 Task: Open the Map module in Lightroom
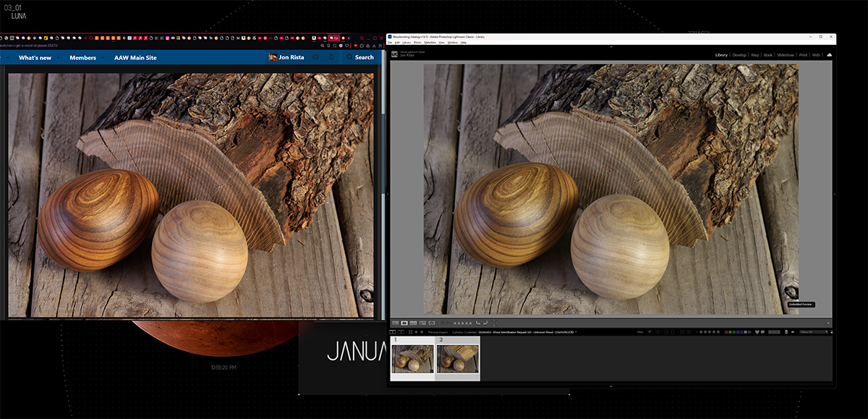click(x=755, y=55)
